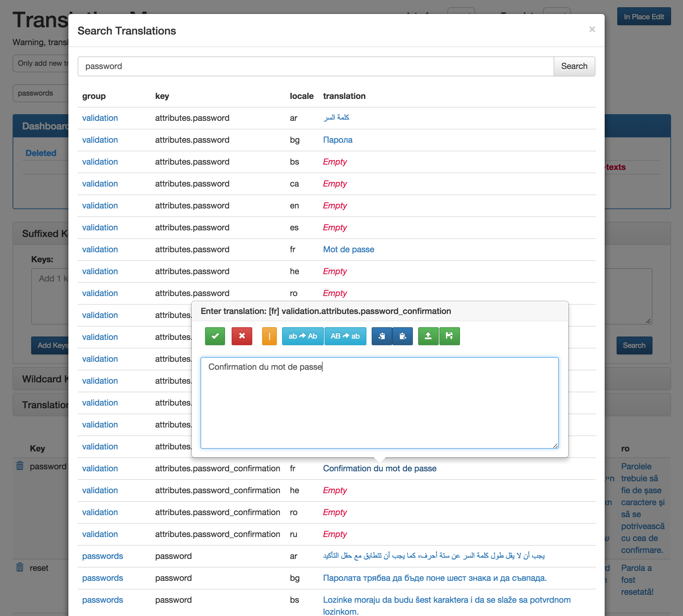Capitalize first letter with ab→Ab button
The height and width of the screenshot is (616, 683).
(303, 336)
